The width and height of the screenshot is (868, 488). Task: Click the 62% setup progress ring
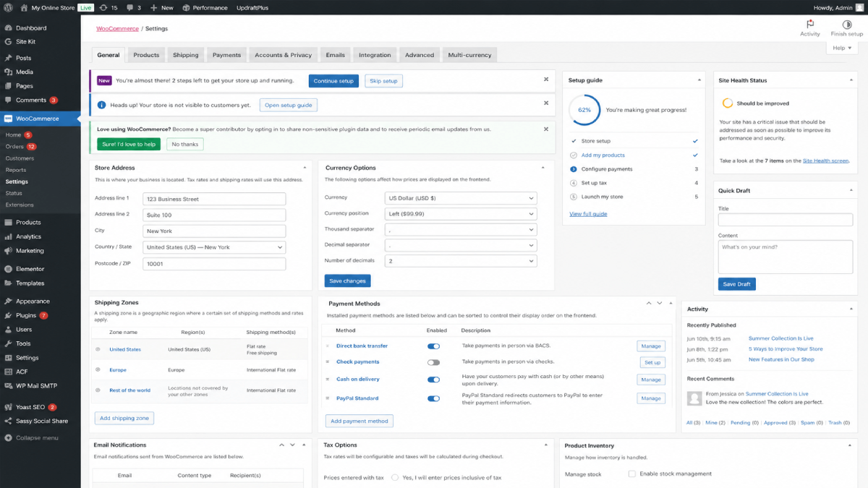coord(584,110)
